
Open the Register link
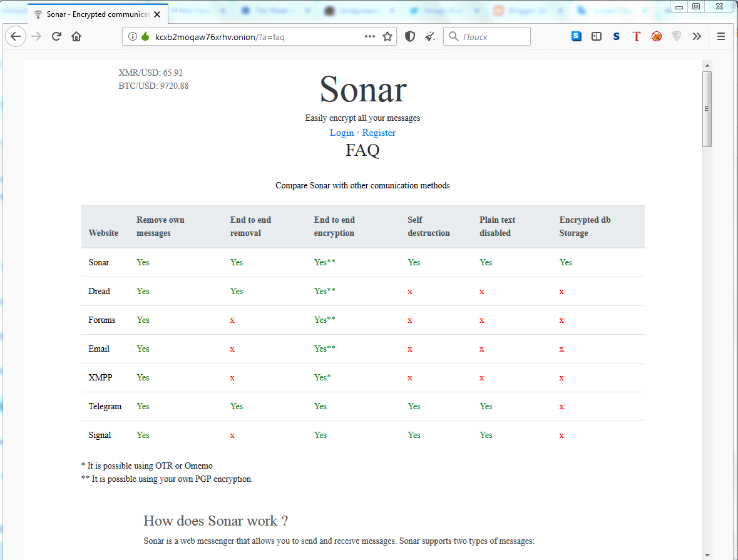click(379, 133)
